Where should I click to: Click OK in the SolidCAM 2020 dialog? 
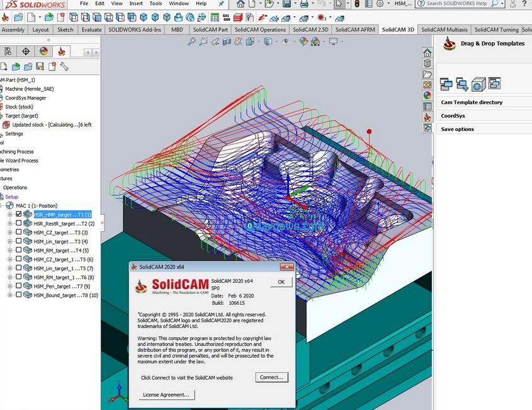coord(281,282)
